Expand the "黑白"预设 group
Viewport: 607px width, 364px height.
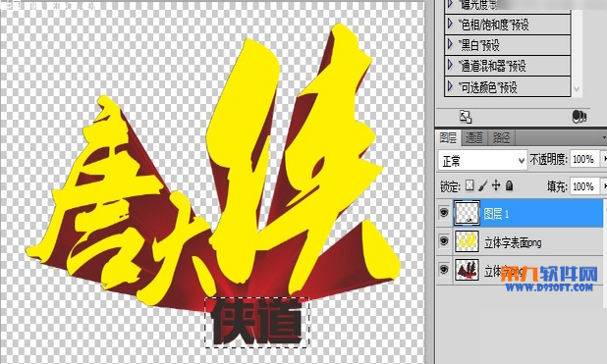pyautogui.click(x=450, y=44)
